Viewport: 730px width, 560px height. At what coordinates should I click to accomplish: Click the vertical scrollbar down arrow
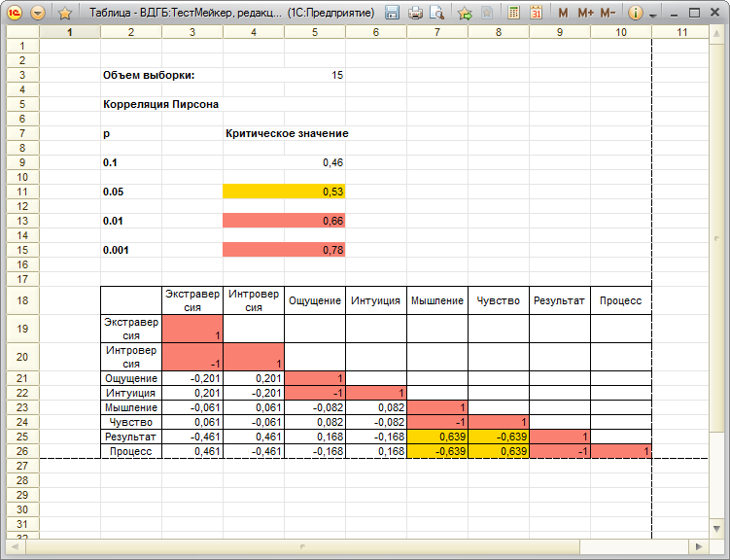(x=716, y=528)
